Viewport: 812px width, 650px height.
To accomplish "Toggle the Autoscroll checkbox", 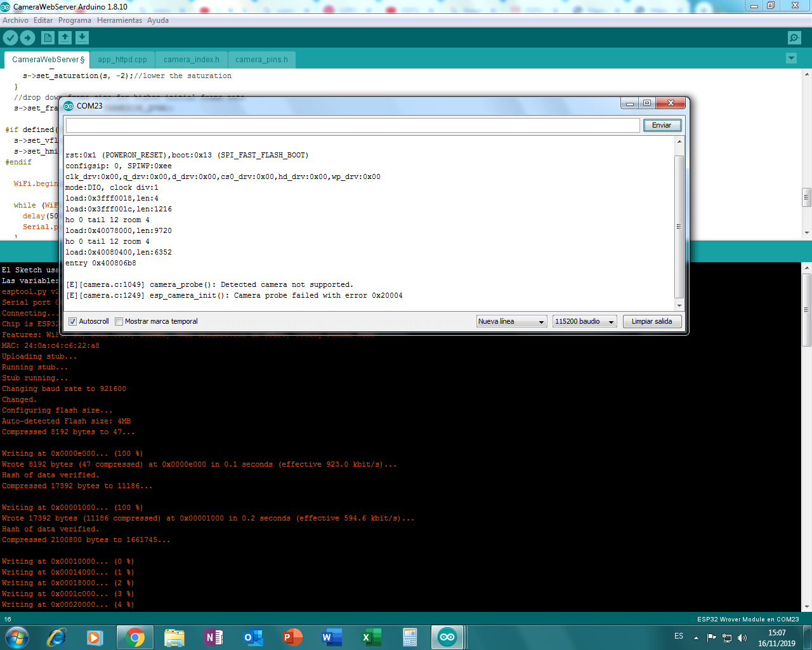I will pyautogui.click(x=72, y=321).
